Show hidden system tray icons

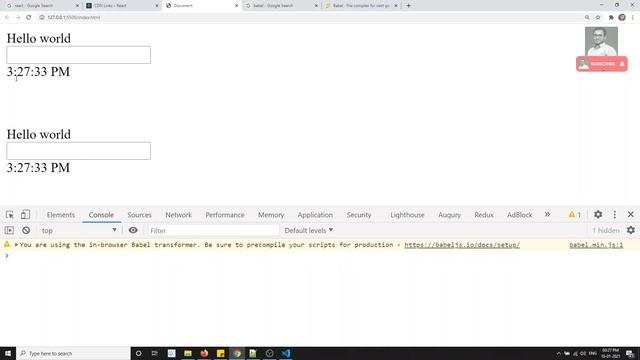[x=558, y=353]
